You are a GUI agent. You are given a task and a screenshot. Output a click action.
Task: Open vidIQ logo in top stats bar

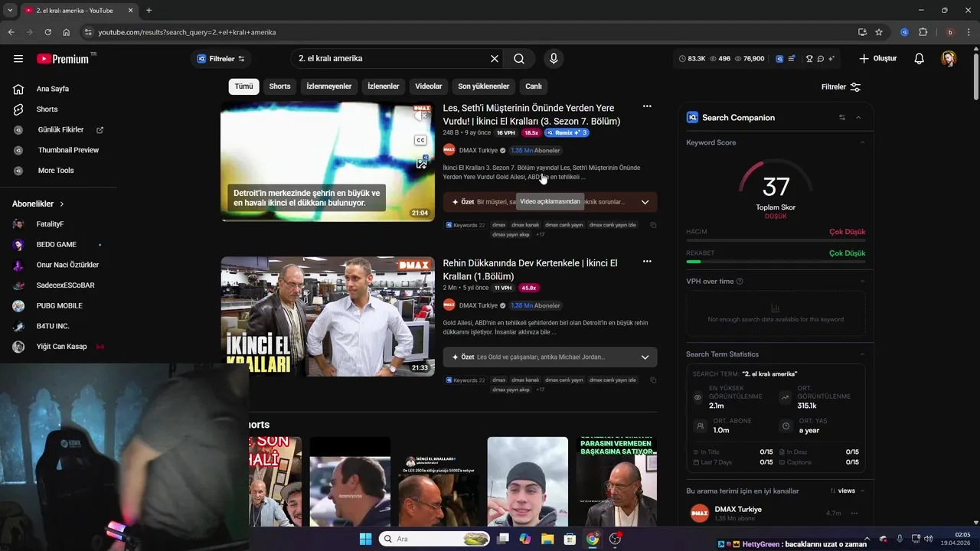pyautogui.click(x=779, y=59)
